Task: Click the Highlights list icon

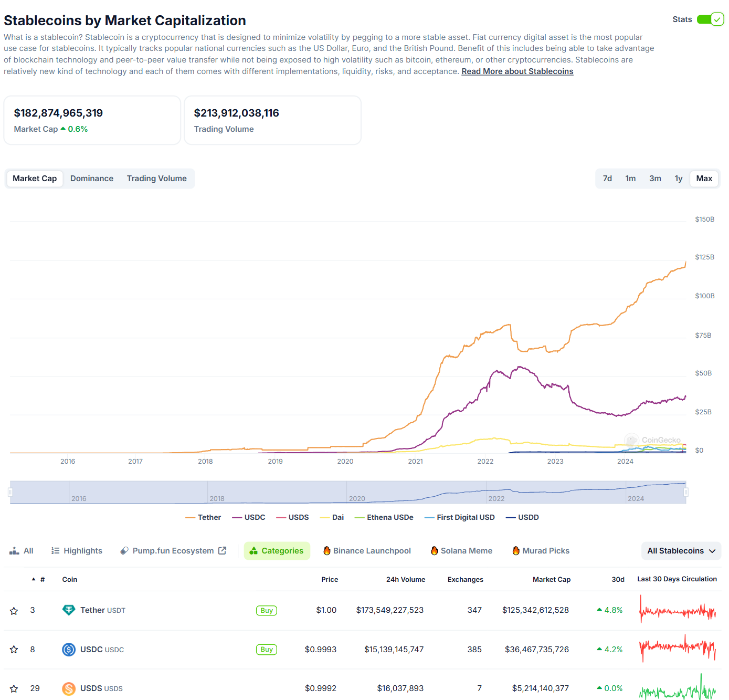Action: pos(55,550)
